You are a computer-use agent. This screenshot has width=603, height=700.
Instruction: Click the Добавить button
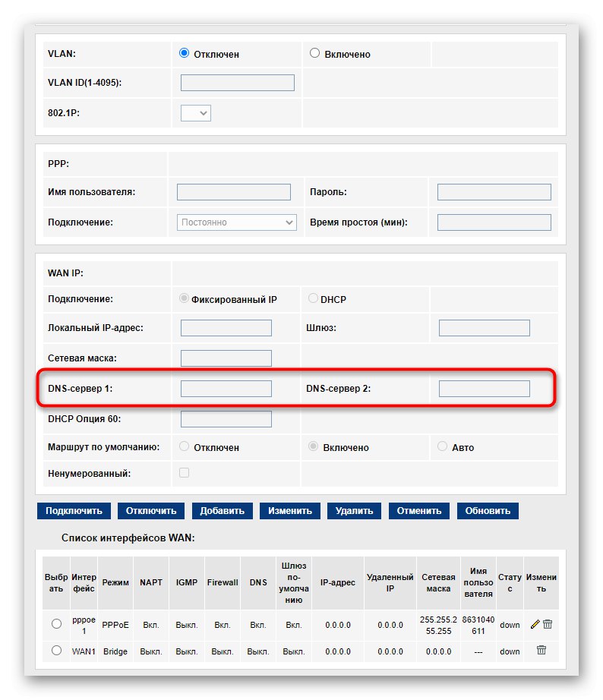(x=223, y=511)
